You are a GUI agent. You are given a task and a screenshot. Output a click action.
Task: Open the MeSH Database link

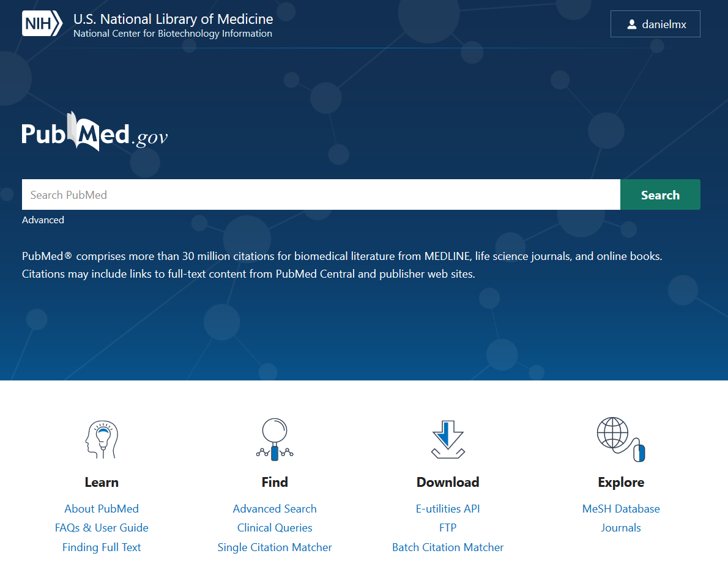pos(621,509)
